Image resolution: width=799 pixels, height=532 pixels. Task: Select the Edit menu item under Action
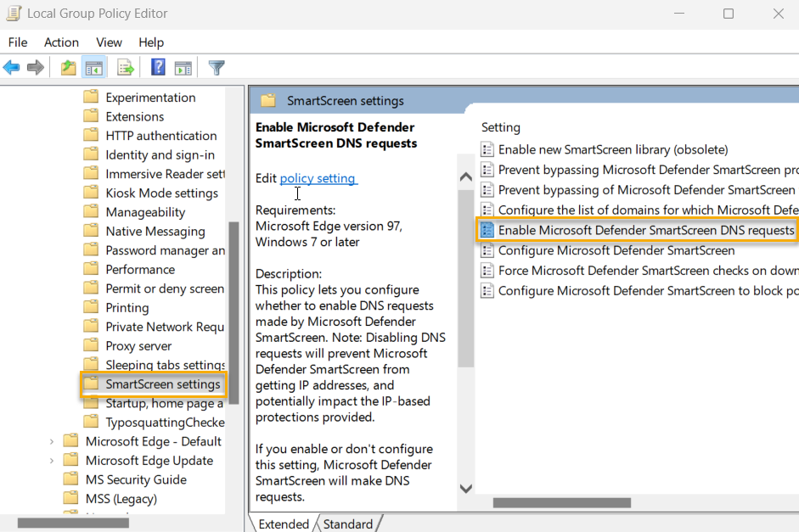click(61, 42)
